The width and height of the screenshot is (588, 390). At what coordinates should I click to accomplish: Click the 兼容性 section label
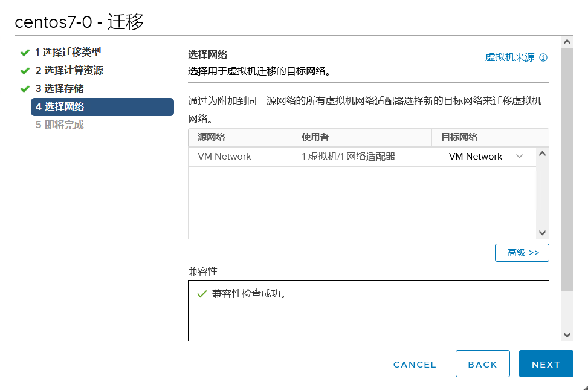point(203,271)
